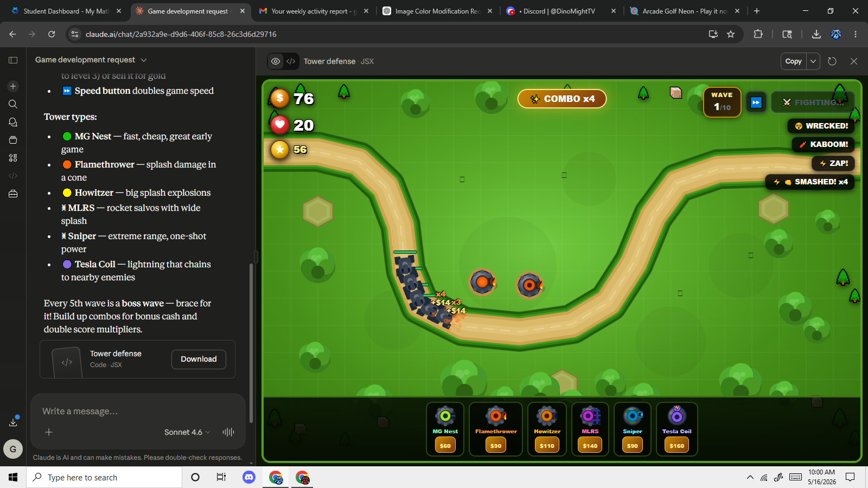Select the Flamethrower tower card

click(x=496, y=429)
